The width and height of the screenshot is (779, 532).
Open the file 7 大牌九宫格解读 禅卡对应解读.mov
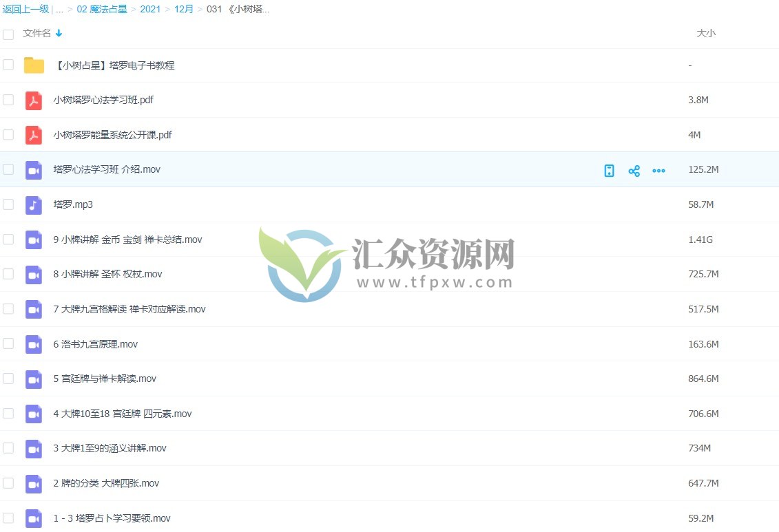point(129,309)
